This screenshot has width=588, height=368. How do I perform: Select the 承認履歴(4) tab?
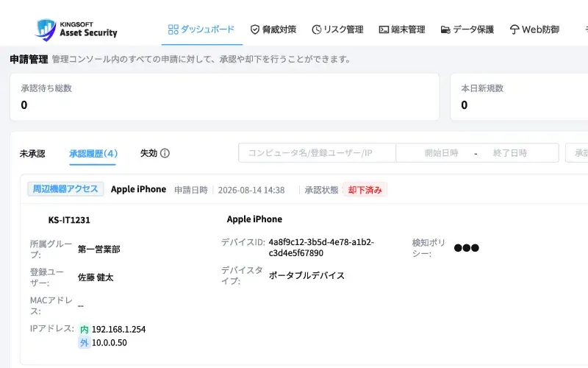[93, 154]
